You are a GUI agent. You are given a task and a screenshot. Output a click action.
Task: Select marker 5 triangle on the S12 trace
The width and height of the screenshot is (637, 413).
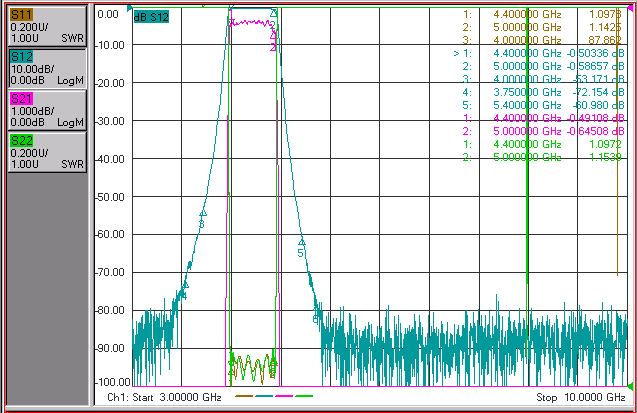[302, 242]
